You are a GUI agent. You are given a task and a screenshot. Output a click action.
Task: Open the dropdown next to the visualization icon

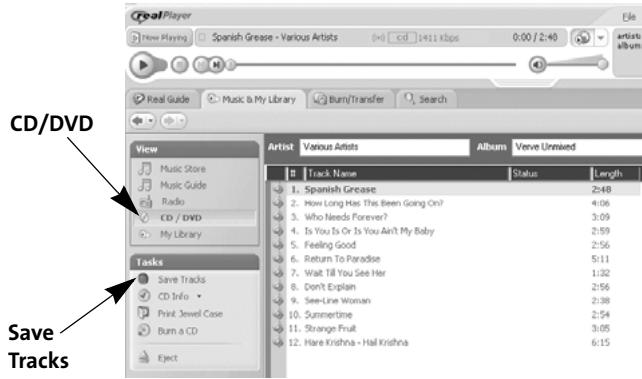[601, 38]
